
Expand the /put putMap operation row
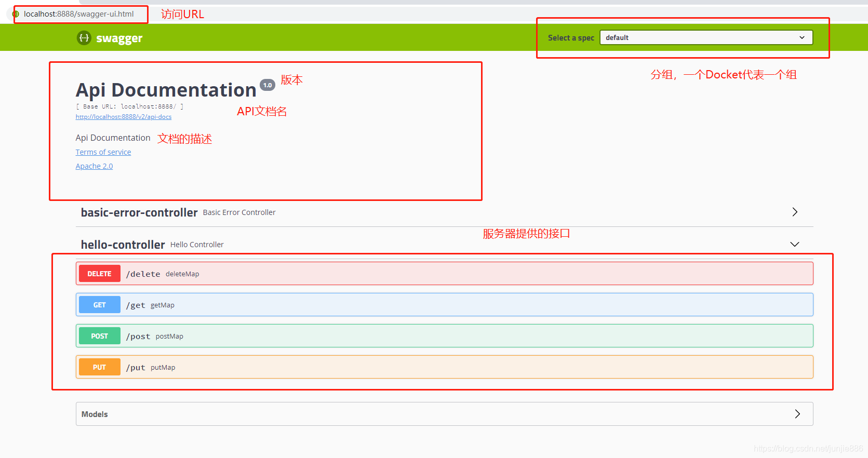tap(445, 367)
